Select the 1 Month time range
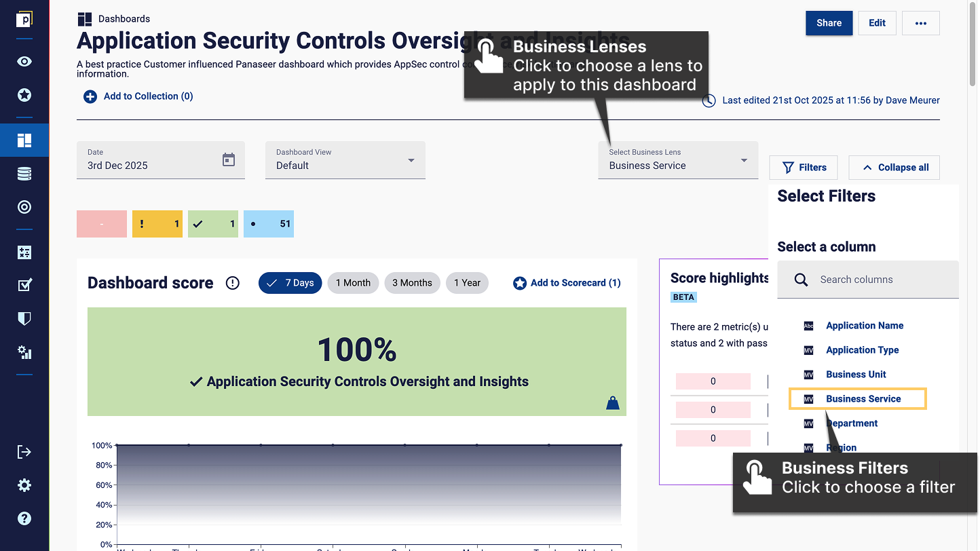This screenshot has width=980, height=551. coord(353,283)
